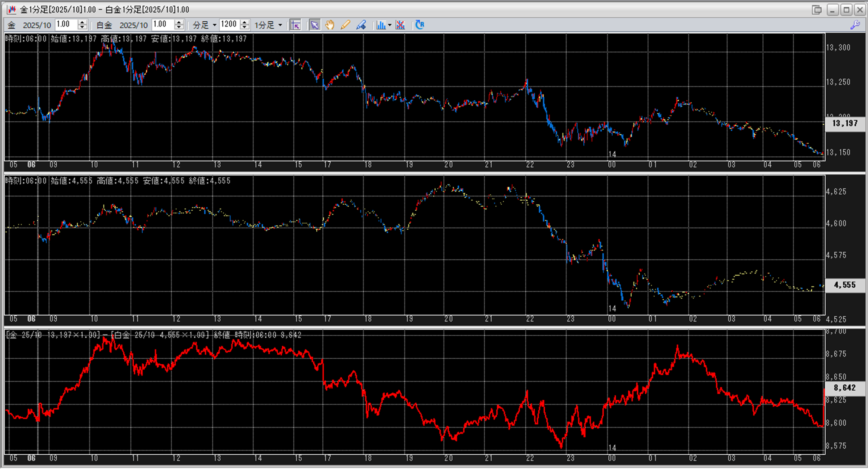Expand the indicator chart dropdown arrow
The image size is (868, 469).
point(390,25)
